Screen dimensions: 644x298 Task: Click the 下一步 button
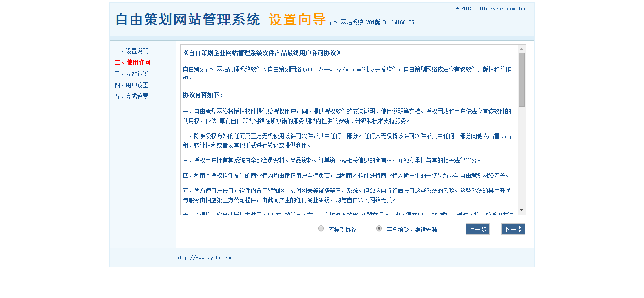point(513,229)
